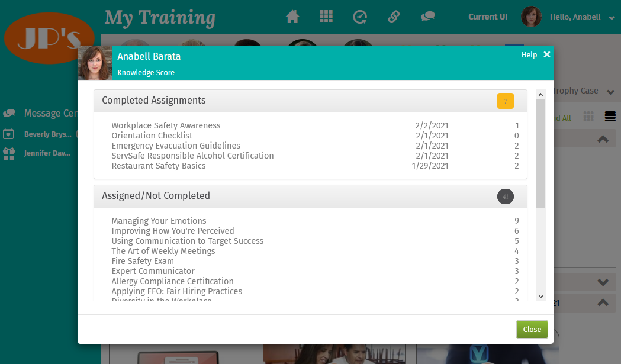The height and width of the screenshot is (364, 621).
Task: Click the 1/29/2021 completion date
Action: (x=430, y=166)
